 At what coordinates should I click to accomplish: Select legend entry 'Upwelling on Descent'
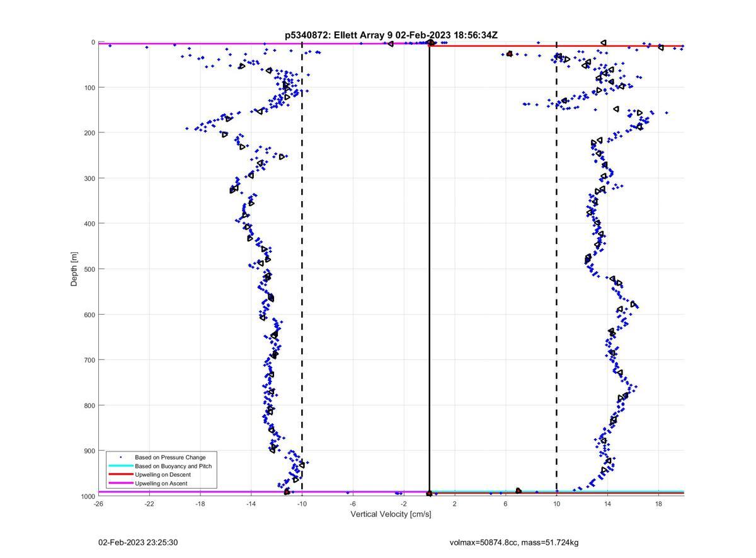click(x=163, y=475)
